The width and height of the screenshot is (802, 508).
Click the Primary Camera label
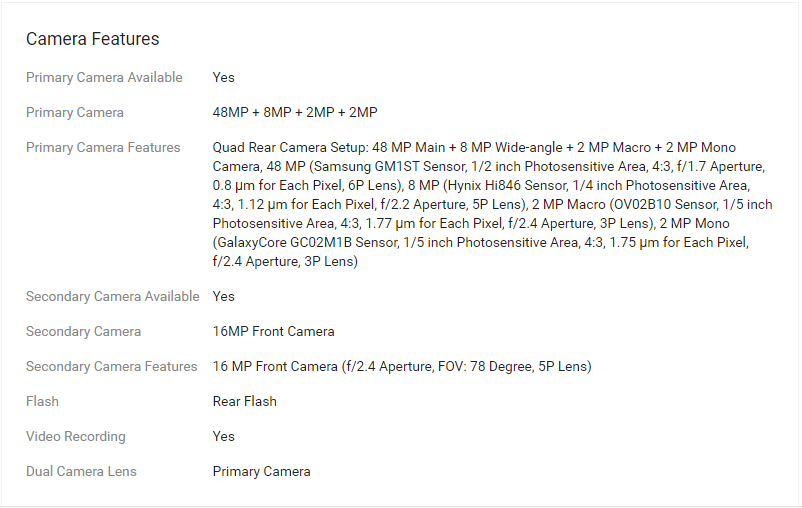point(75,113)
